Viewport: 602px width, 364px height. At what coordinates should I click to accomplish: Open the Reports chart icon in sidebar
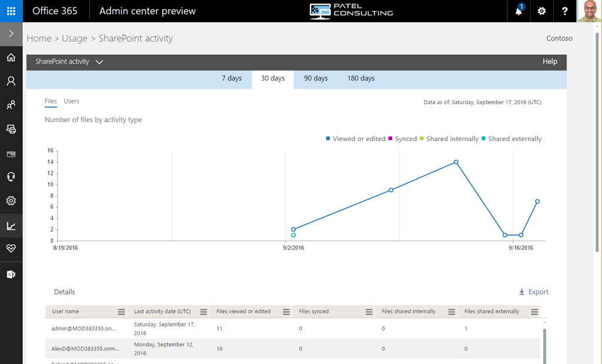tap(11, 226)
